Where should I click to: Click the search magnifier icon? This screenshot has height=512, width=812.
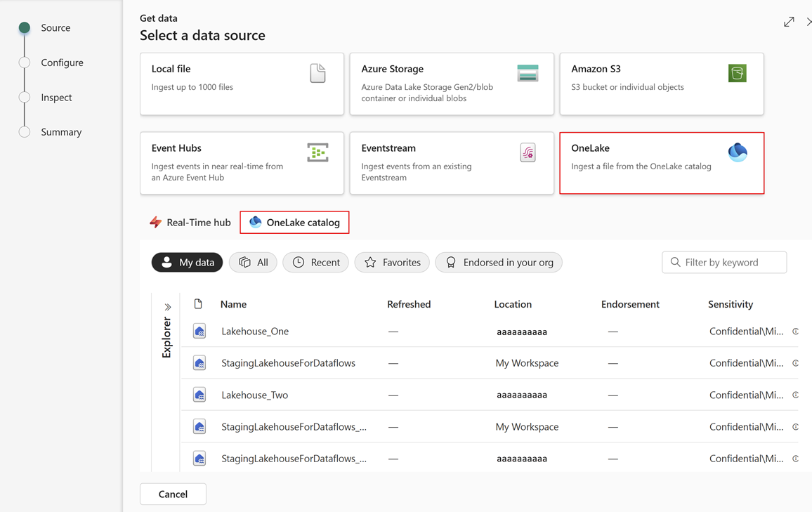click(x=675, y=262)
